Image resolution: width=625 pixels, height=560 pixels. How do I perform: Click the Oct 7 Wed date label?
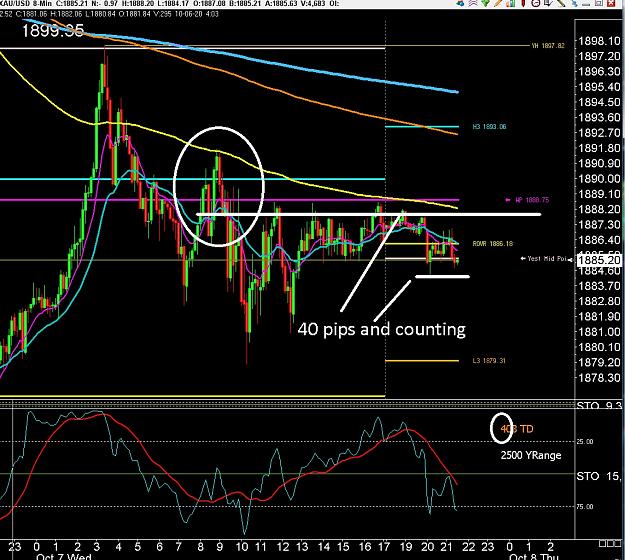point(64,556)
